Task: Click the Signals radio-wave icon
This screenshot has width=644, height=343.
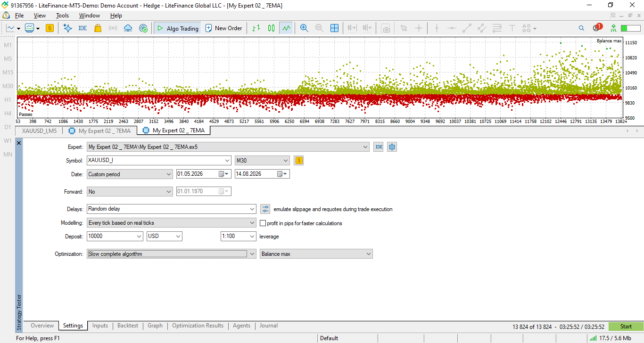Action: (113, 28)
